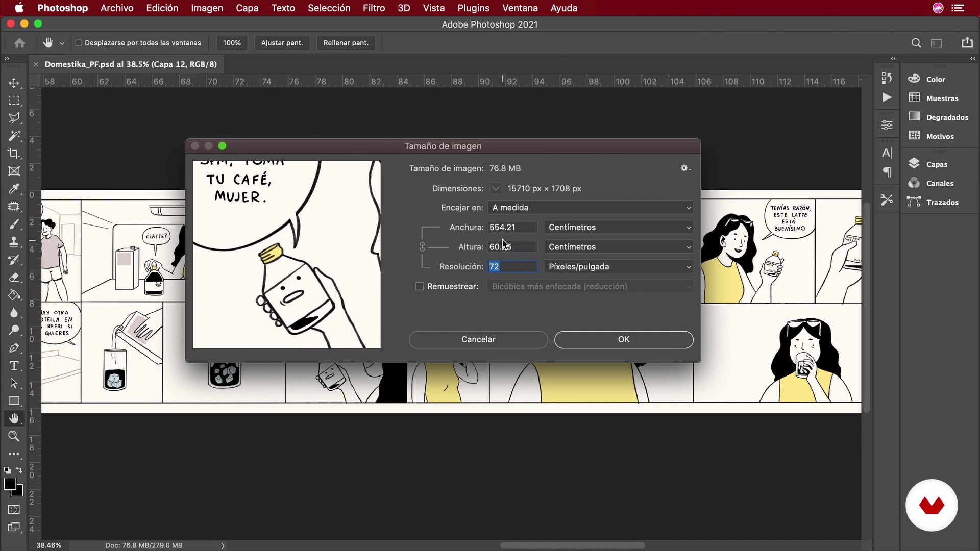Select the Zoom tool
Image resolution: width=980 pixels, height=551 pixels.
point(14,436)
